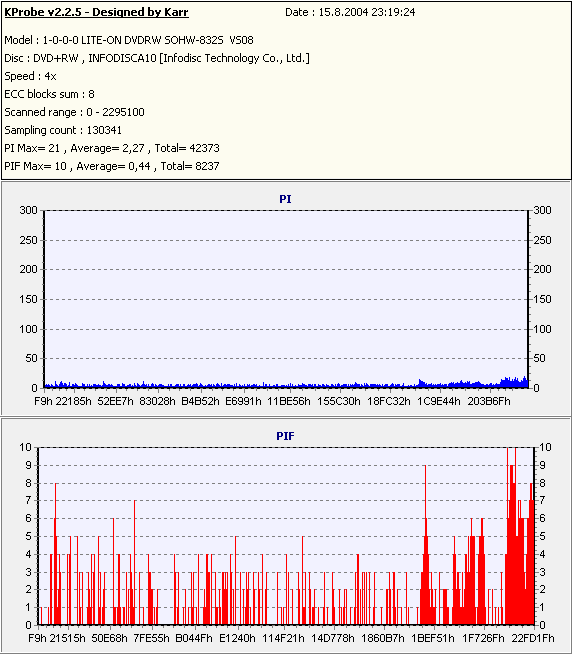This screenshot has width=572, height=654.
Task: Click the 203B6Fh label on PI axis
Action: [489, 401]
